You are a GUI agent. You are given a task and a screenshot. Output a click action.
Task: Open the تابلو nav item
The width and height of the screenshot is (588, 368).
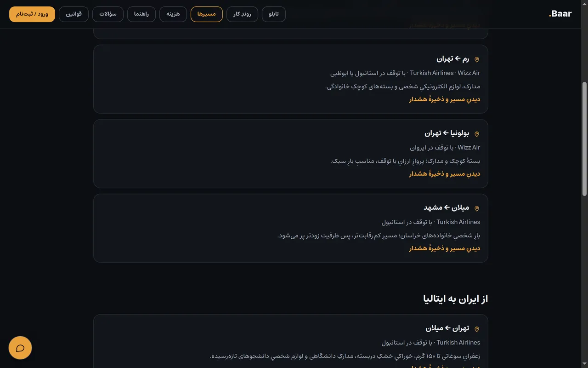pos(274,14)
